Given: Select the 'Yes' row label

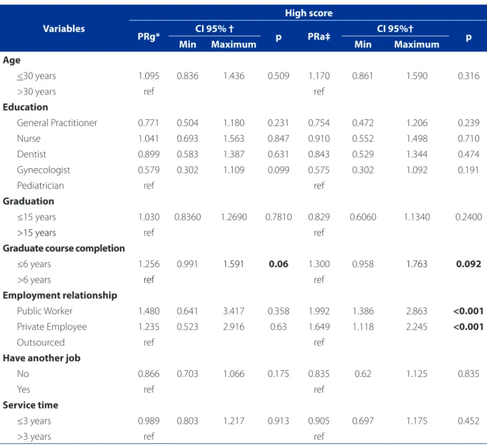Looking at the screenshot, I should [24, 389].
